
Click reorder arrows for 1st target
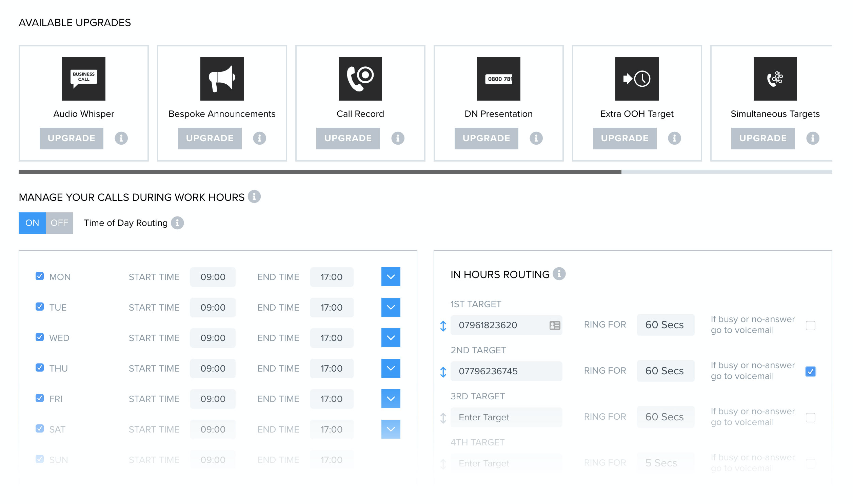tap(443, 326)
